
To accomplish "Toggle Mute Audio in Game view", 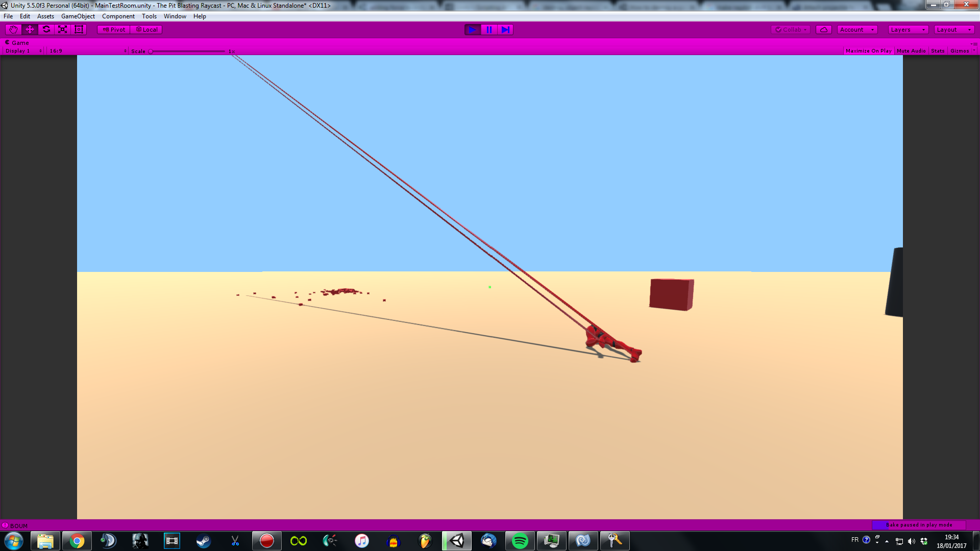I will [x=911, y=51].
